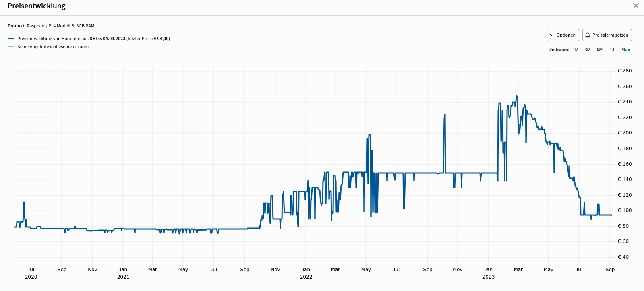Image resolution: width=644 pixels, height=291 pixels.
Task: Set Zeitraum to 1J
Action: coord(611,50)
